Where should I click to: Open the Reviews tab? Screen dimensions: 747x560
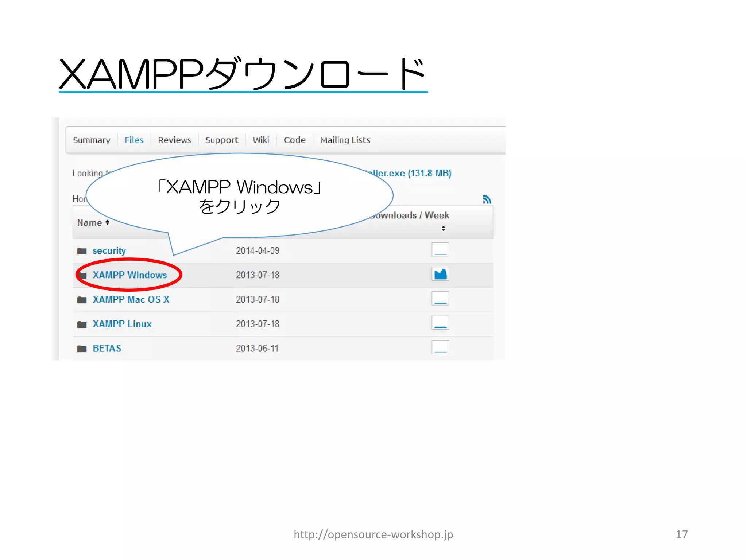pos(174,140)
